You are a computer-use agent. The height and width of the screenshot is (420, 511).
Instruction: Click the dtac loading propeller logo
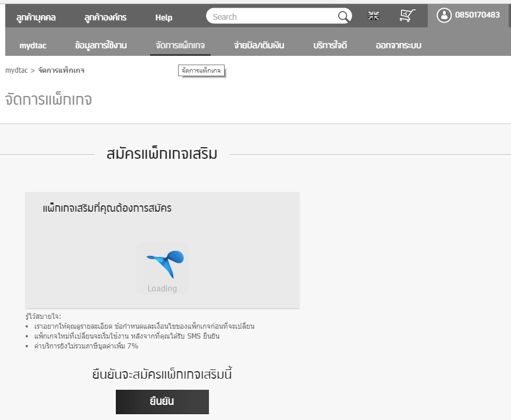[x=165, y=264]
